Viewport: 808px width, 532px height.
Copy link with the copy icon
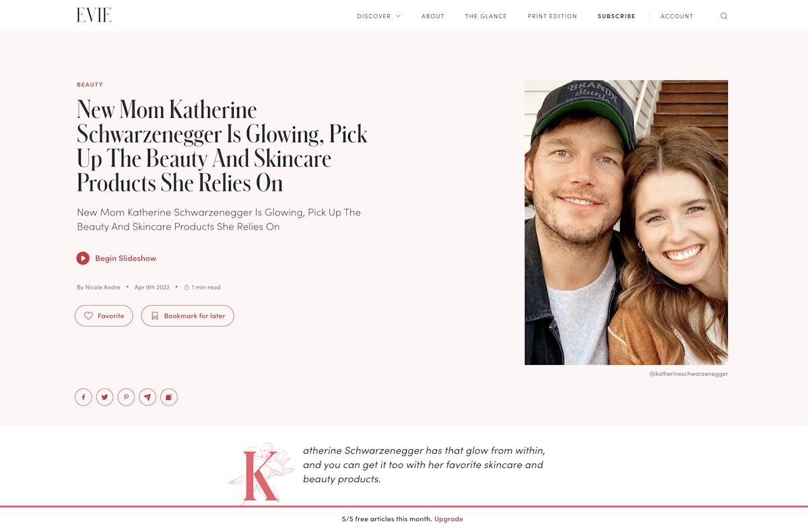tap(169, 397)
